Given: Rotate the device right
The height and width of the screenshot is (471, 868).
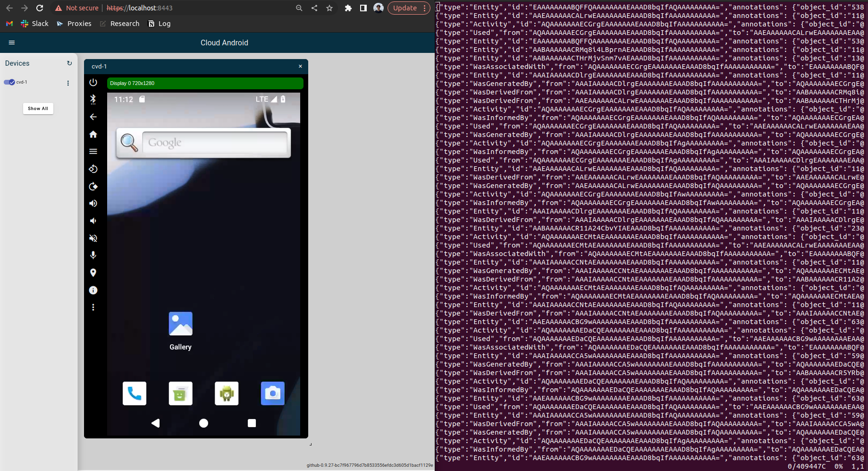Looking at the screenshot, I should pyautogui.click(x=93, y=186).
